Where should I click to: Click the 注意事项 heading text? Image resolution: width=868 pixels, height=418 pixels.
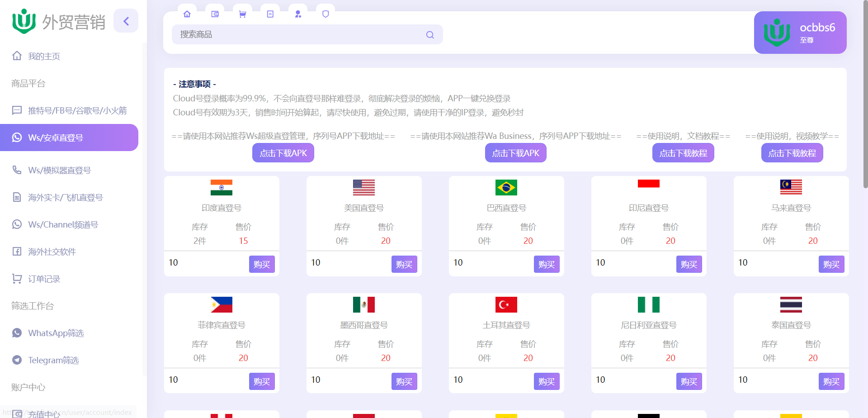coord(194,84)
